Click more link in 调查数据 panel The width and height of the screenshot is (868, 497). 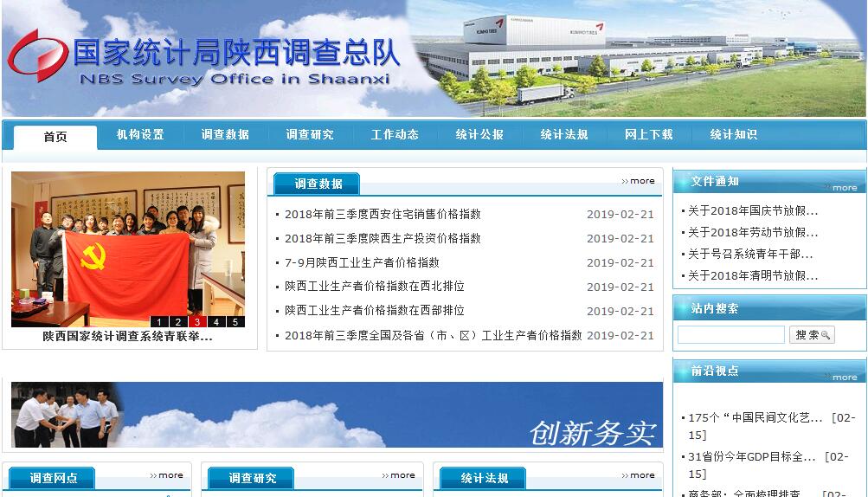pos(638,181)
